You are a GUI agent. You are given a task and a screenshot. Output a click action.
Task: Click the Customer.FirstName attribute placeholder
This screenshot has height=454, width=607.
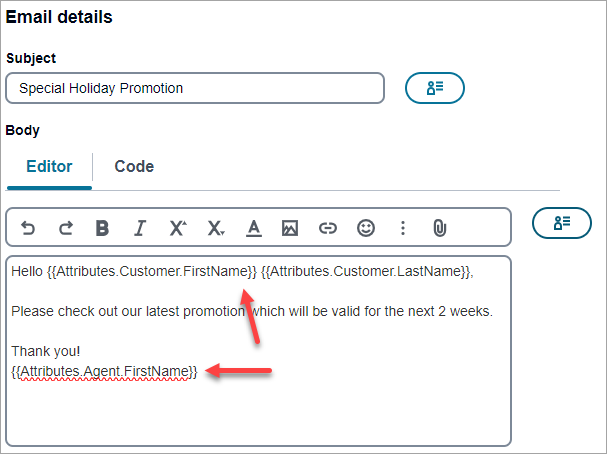152,271
